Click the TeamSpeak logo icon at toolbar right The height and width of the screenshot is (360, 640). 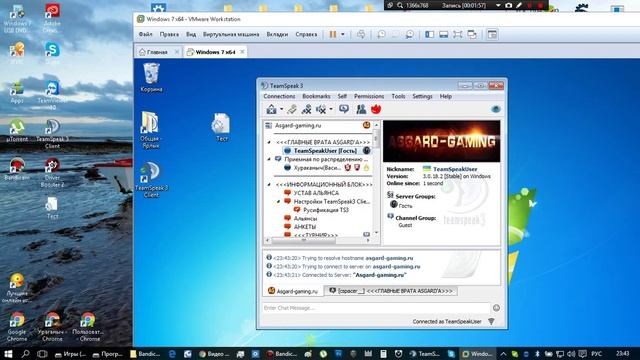pos(496,109)
